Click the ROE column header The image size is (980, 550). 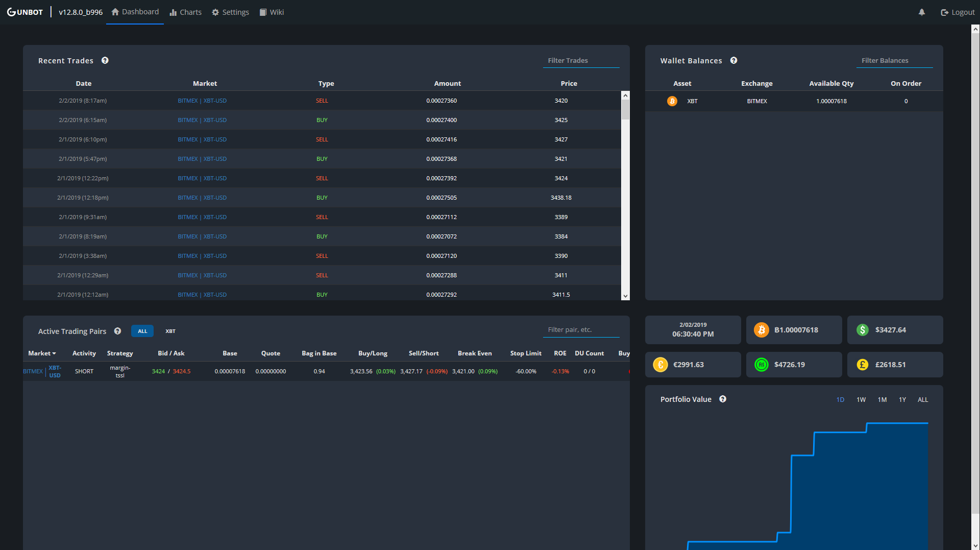pos(560,353)
